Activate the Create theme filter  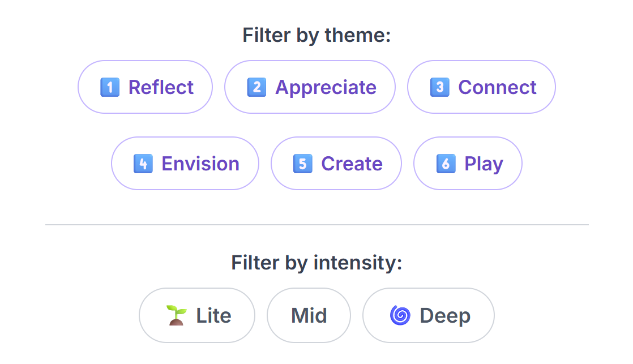[x=336, y=164]
